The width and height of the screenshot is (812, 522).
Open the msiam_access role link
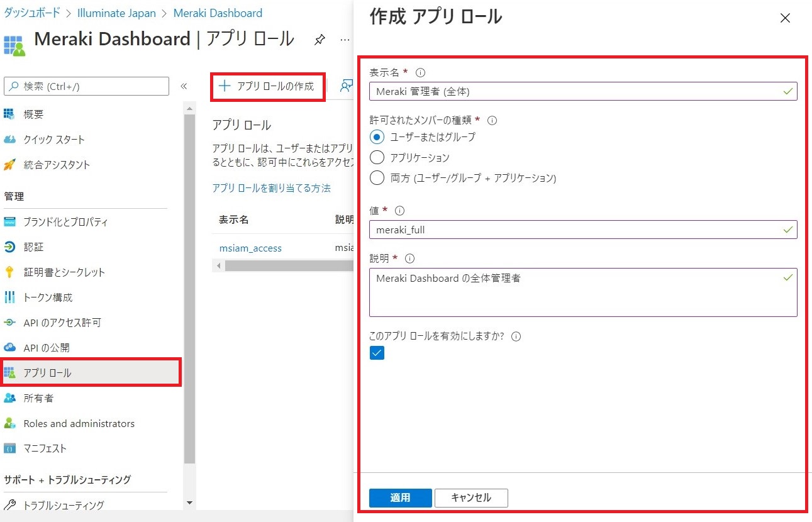(250, 248)
